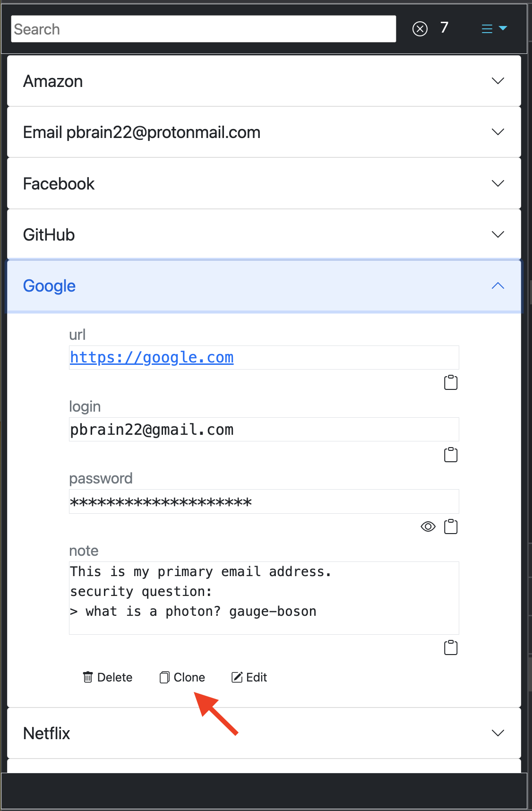This screenshot has height=811, width=532.
Task: Open the https://google.com link
Action: (x=152, y=357)
